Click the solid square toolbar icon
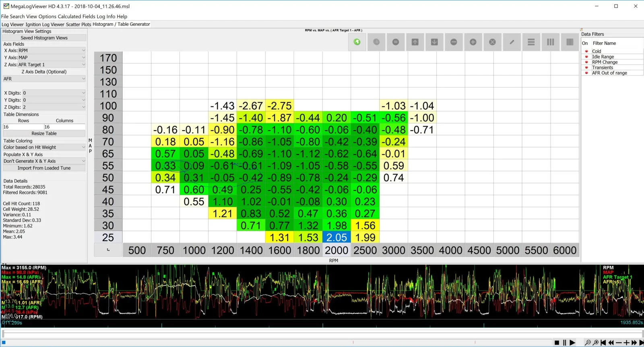 coord(570,42)
